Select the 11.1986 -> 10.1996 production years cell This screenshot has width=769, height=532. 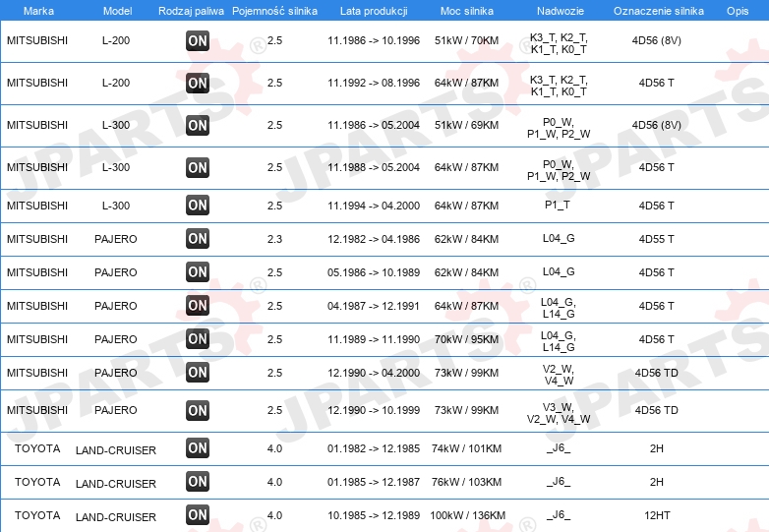coord(374,40)
